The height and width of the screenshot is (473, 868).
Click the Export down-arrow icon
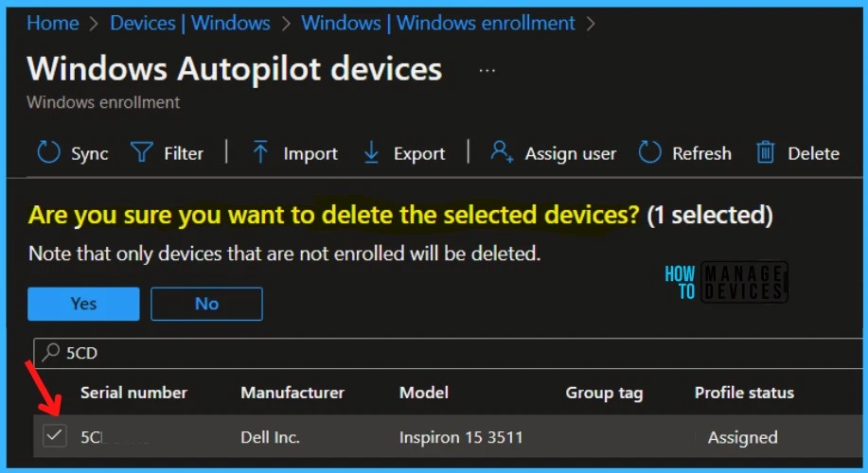click(x=371, y=152)
